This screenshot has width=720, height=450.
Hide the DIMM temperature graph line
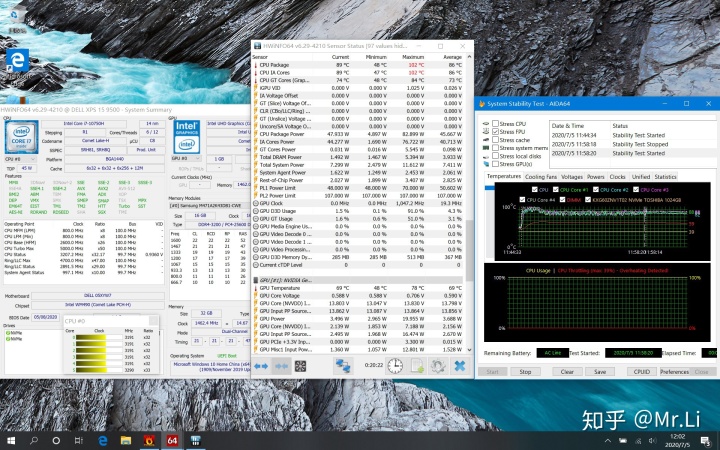coord(562,200)
